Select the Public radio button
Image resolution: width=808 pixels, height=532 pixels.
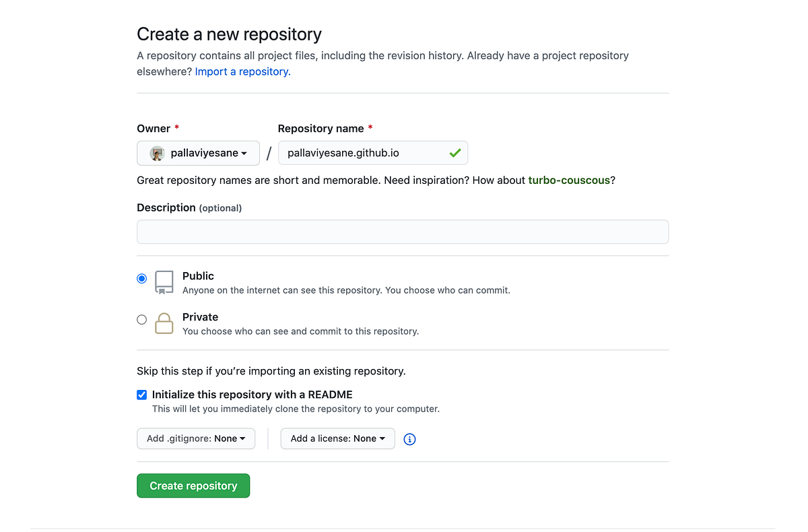coord(141,278)
